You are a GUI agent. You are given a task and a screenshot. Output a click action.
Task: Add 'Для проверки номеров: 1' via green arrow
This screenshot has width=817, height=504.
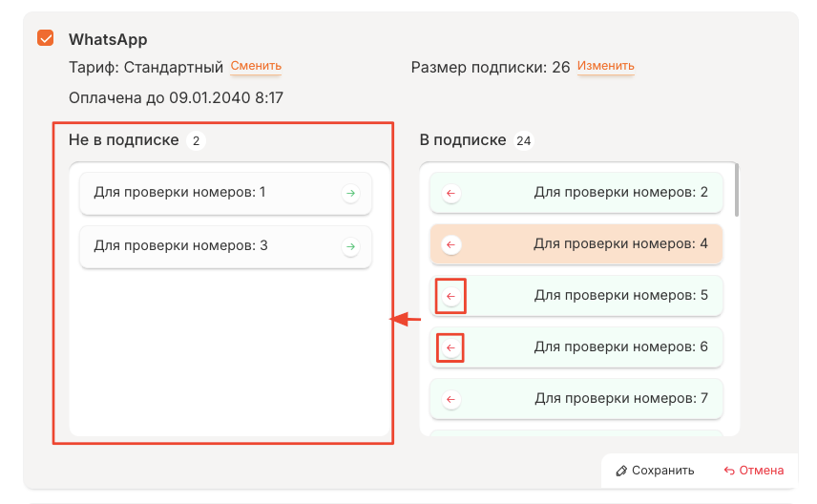[350, 193]
